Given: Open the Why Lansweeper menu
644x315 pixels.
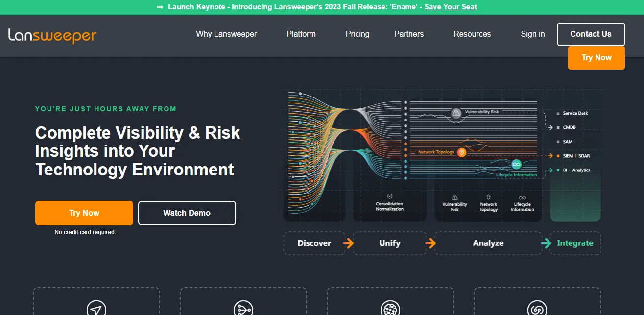Looking at the screenshot, I should [226, 34].
